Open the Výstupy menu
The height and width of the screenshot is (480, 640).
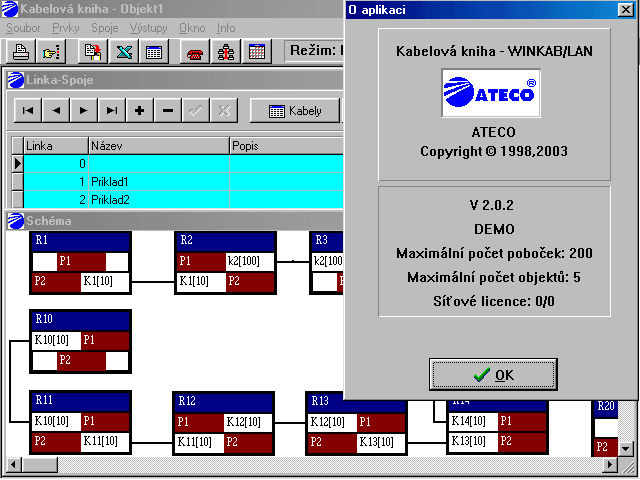pyautogui.click(x=149, y=28)
